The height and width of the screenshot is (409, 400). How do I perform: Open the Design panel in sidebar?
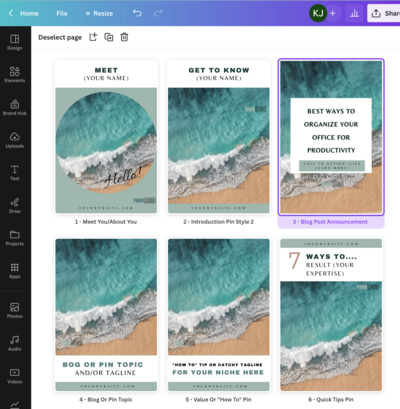(x=15, y=42)
